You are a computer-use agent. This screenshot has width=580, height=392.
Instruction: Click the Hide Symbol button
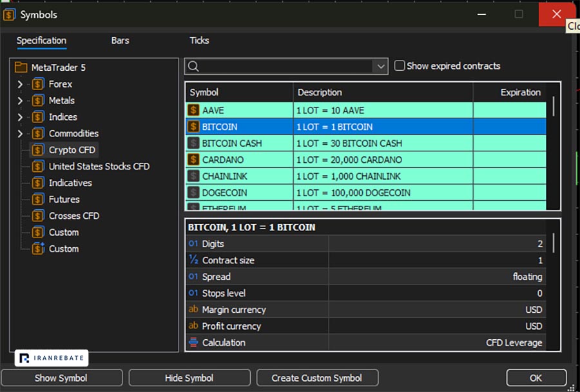coord(189,378)
